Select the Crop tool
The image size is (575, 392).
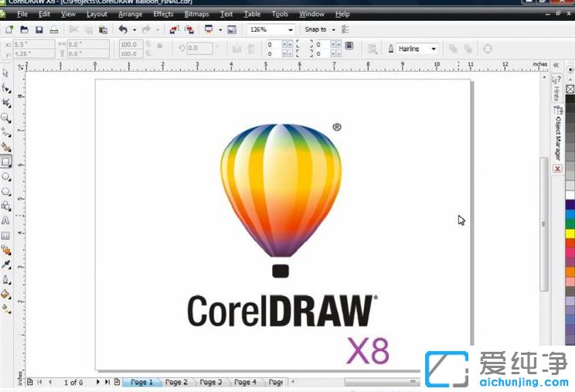pos(5,103)
